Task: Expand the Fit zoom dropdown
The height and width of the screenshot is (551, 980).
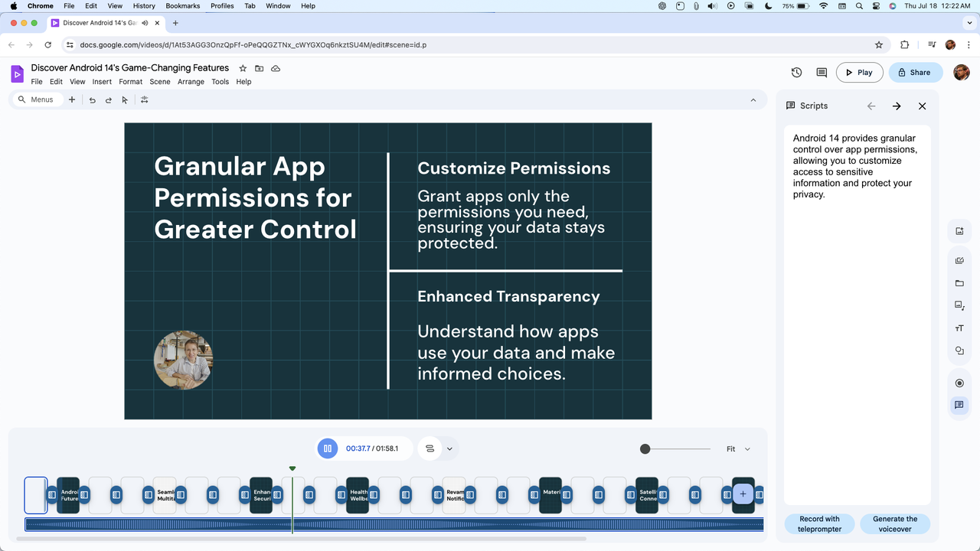Action: [738, 449]
